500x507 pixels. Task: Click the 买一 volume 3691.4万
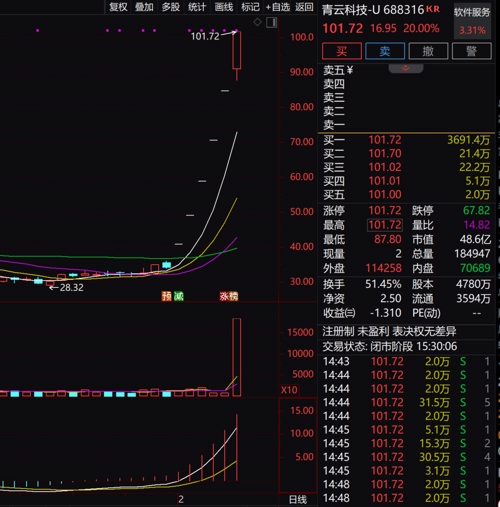[x=469, y=140]
